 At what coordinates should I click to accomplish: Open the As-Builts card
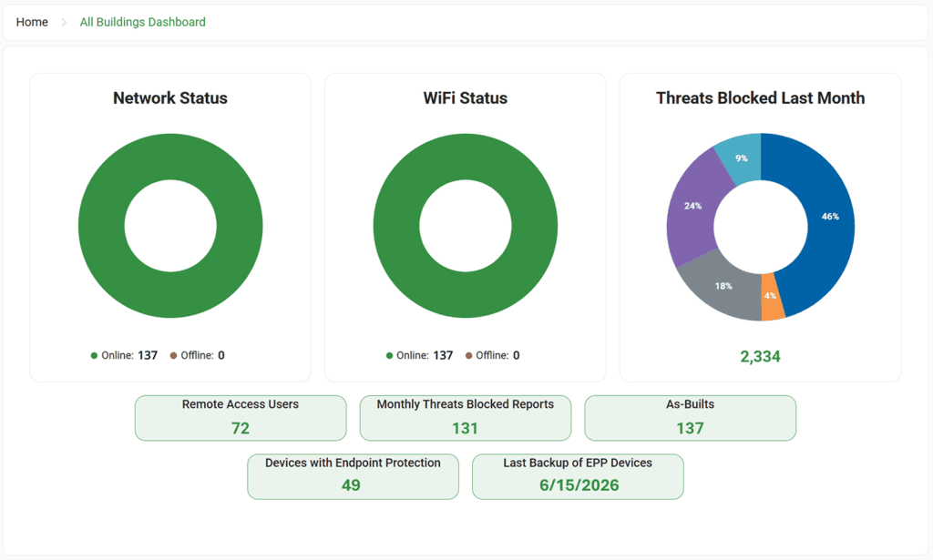(691, 418)
